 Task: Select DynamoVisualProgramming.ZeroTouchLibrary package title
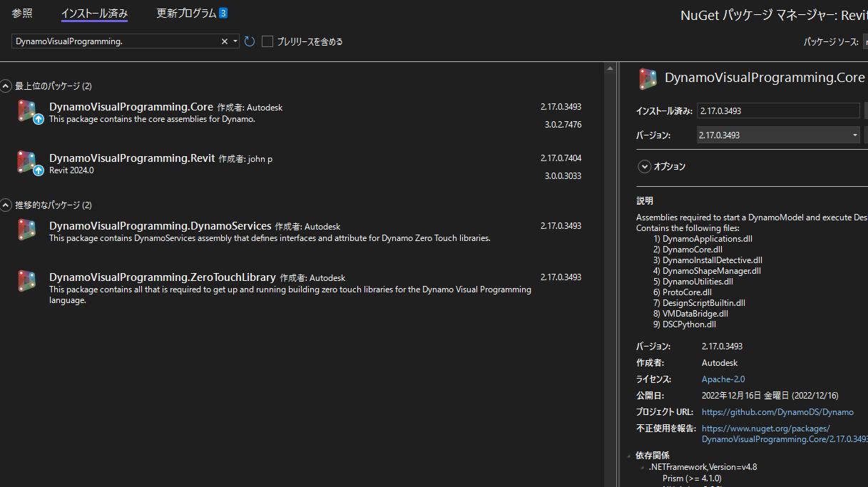163,277
